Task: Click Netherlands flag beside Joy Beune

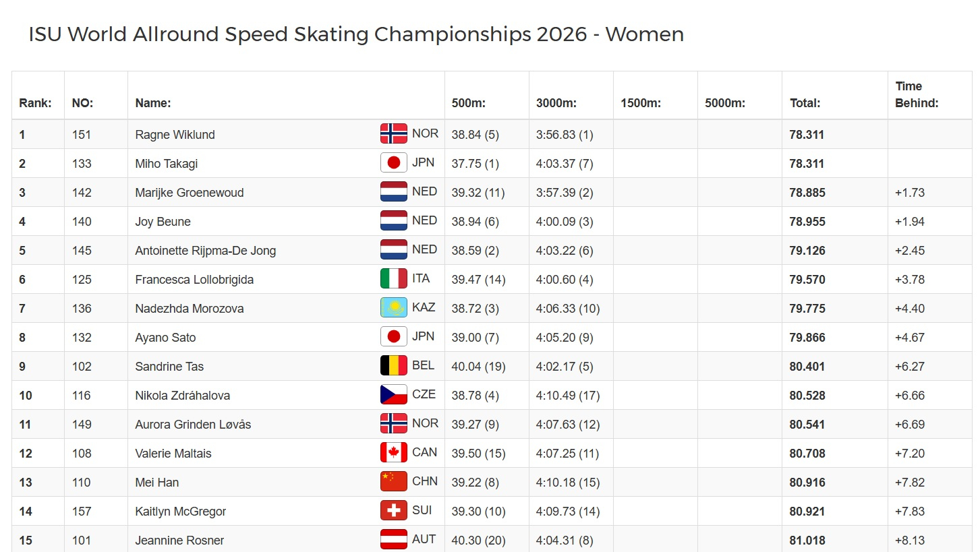Action: (x=394, y=220)
